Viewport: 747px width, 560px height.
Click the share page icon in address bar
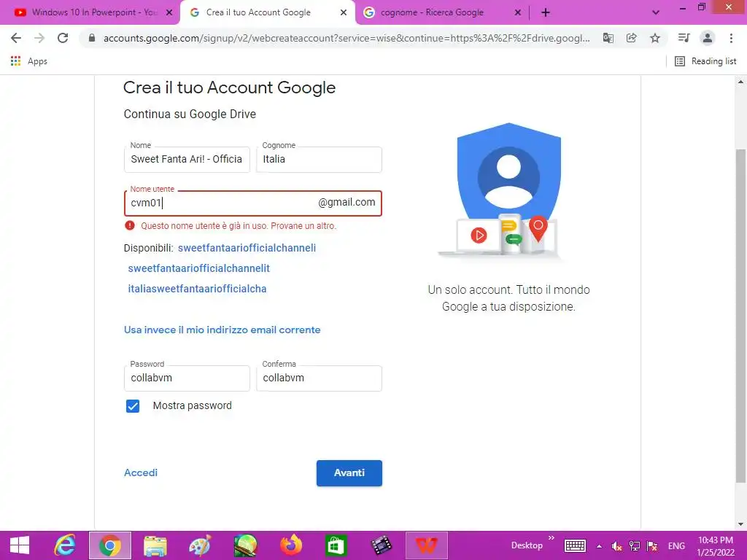(x=632, y=38)
